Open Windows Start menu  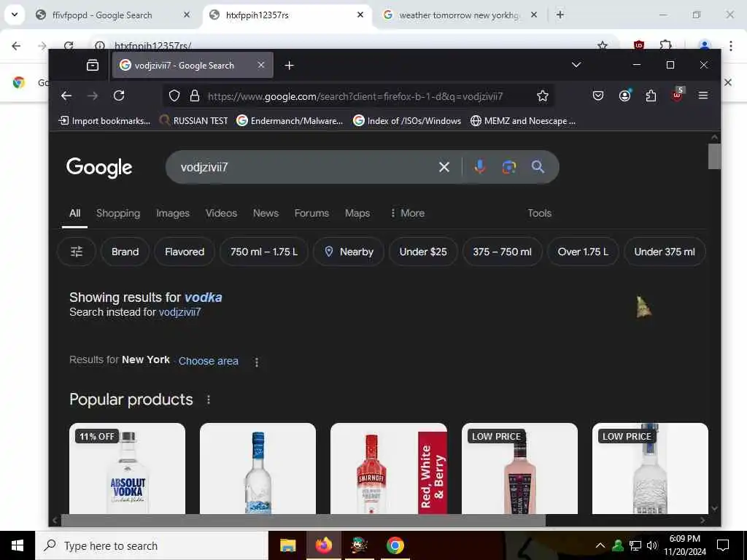coord(18,545)
